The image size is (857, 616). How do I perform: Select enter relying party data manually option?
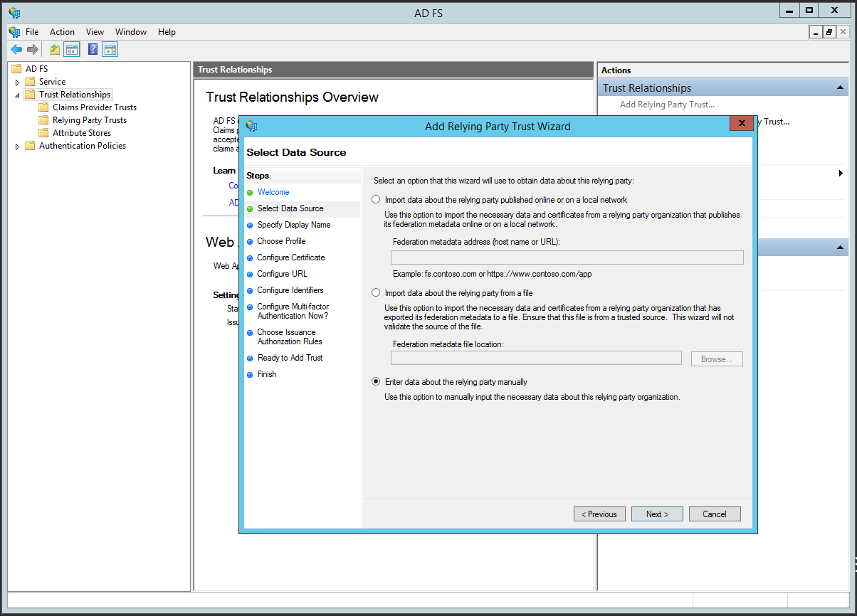tap(376, 381)
